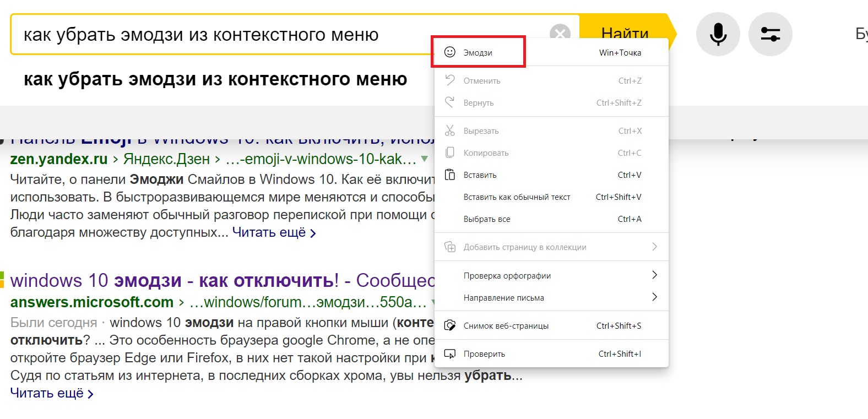Click the Ctrl+Shift+S shortcut label

[x=619, y=326]
